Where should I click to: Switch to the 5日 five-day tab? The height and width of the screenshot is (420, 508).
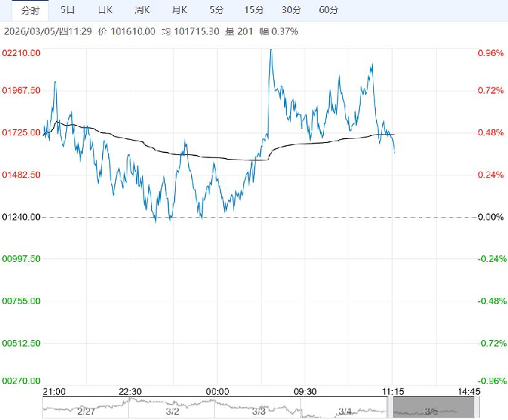tap(68, 10)
